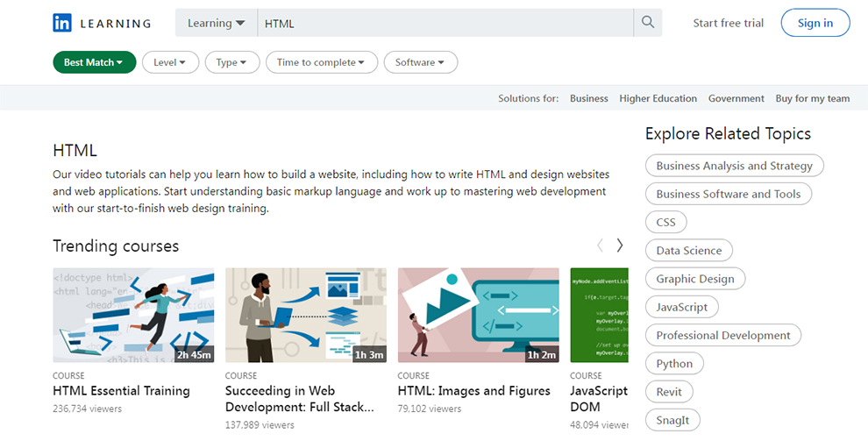
Task: Click HTML Essential Training title
Action: [x=121, y=391]
